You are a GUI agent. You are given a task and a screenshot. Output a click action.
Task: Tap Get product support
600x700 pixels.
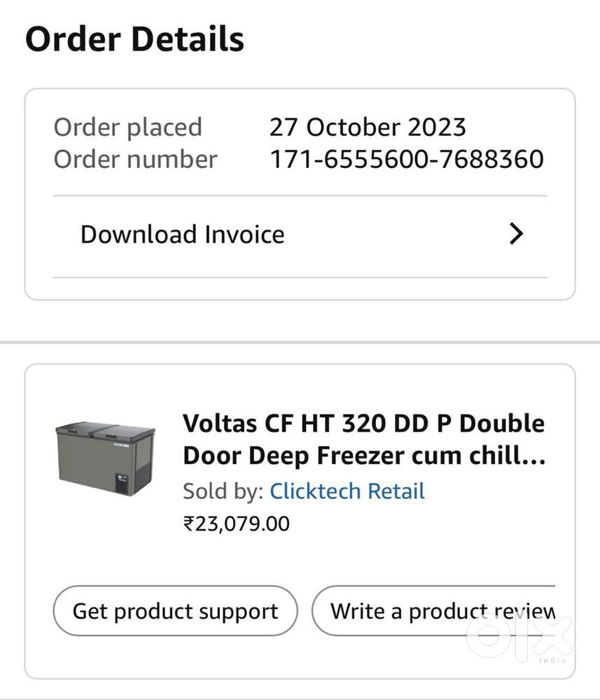point(174,610)
